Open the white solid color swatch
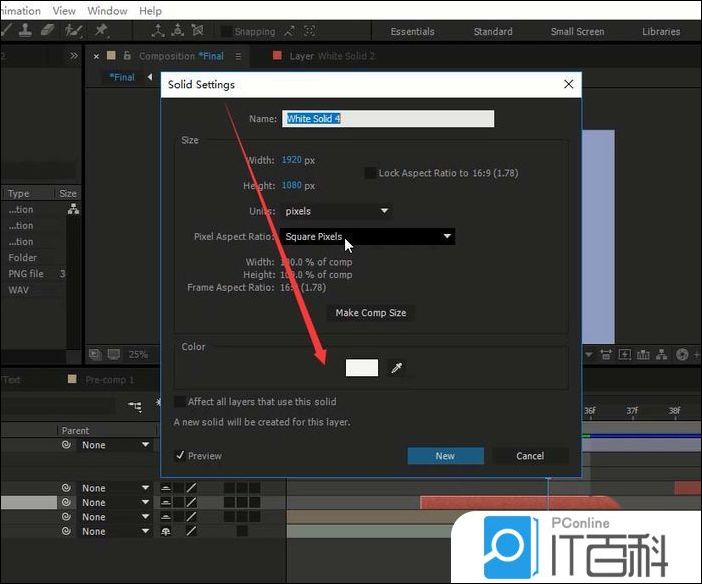 362,368
